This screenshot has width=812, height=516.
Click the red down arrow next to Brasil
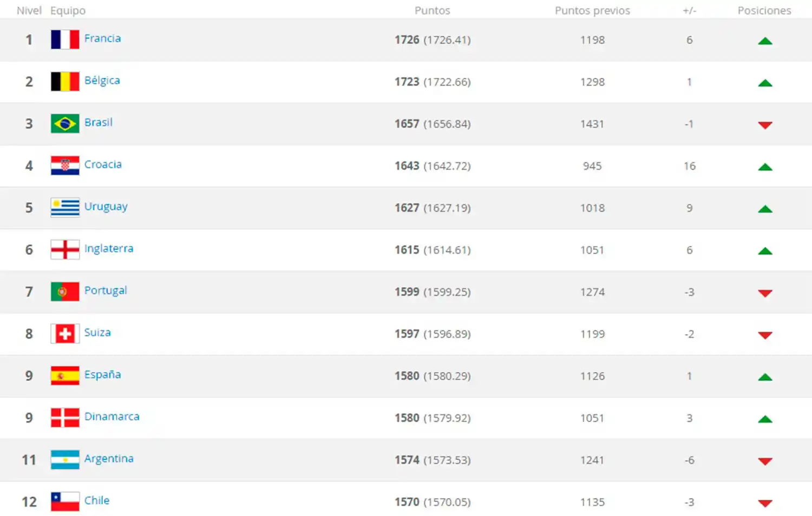tap(765, 125)
